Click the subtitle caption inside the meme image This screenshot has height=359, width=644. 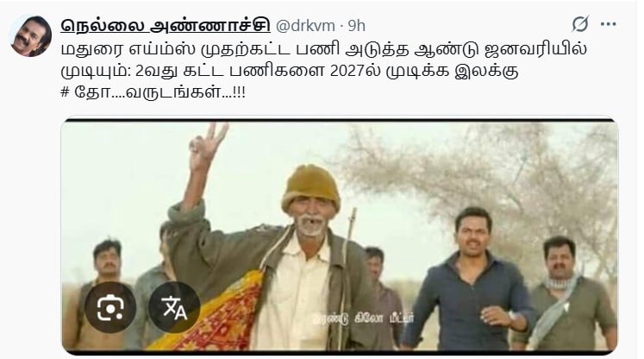coord(363,318)
